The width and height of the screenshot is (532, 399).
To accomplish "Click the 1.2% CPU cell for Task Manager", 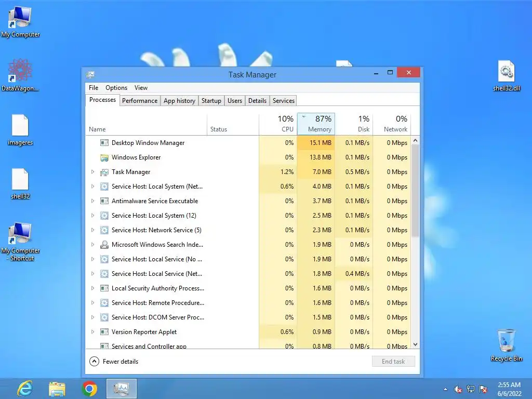I will pos(278,172).
